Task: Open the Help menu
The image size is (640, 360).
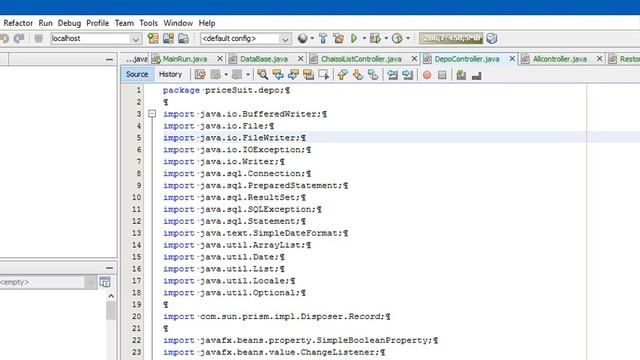Action: click(207, 23)
